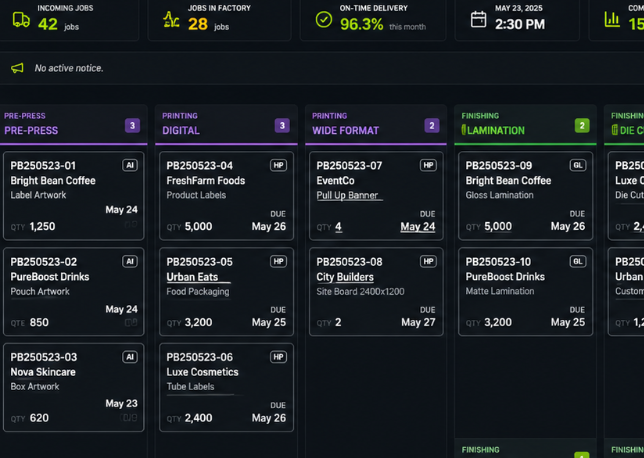Click the 2:30 PM time display
Image resolution: width=644 pixels, height=458 pixels.
pos(520,24)
